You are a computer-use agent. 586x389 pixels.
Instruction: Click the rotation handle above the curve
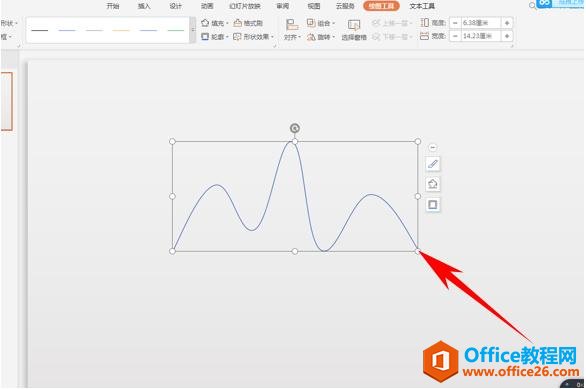[295, 129]
